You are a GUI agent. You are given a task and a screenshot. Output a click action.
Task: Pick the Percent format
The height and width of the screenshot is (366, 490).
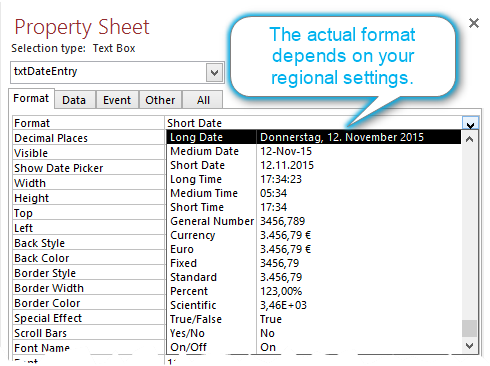click(314, 291)
